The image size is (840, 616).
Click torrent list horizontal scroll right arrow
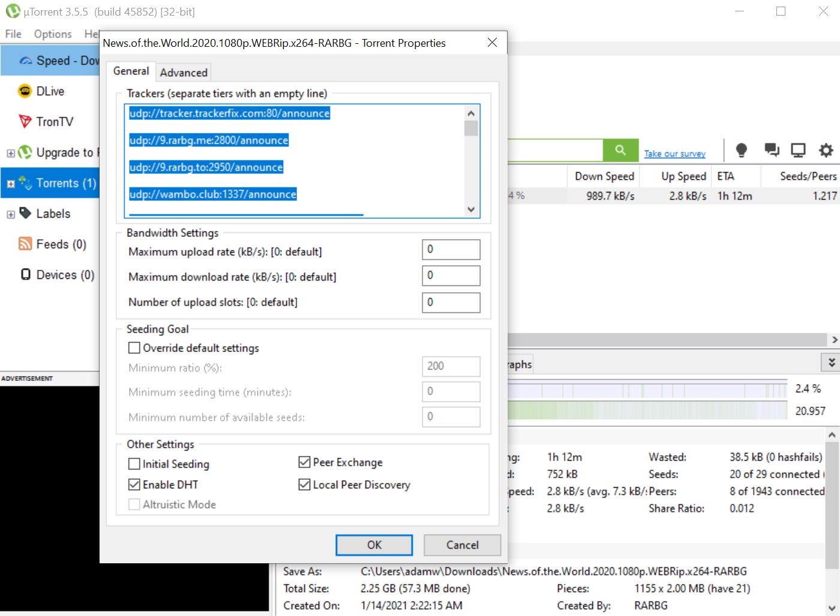pyautogui.click(x=834, y=340)
